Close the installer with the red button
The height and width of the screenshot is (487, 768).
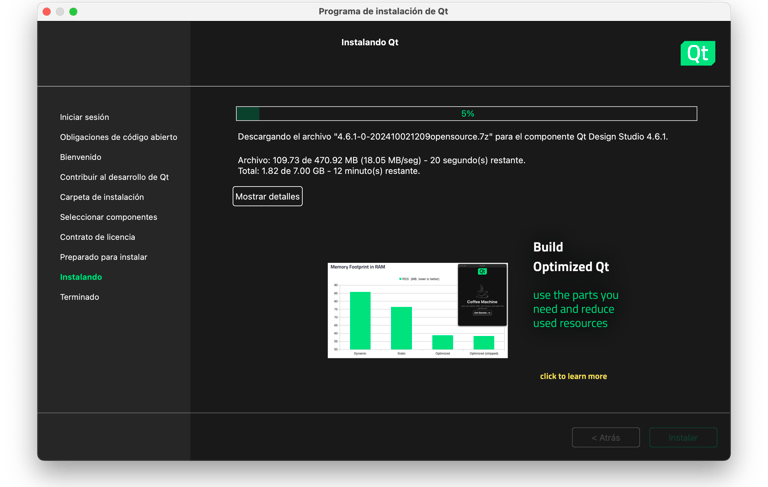pos(47,11)
